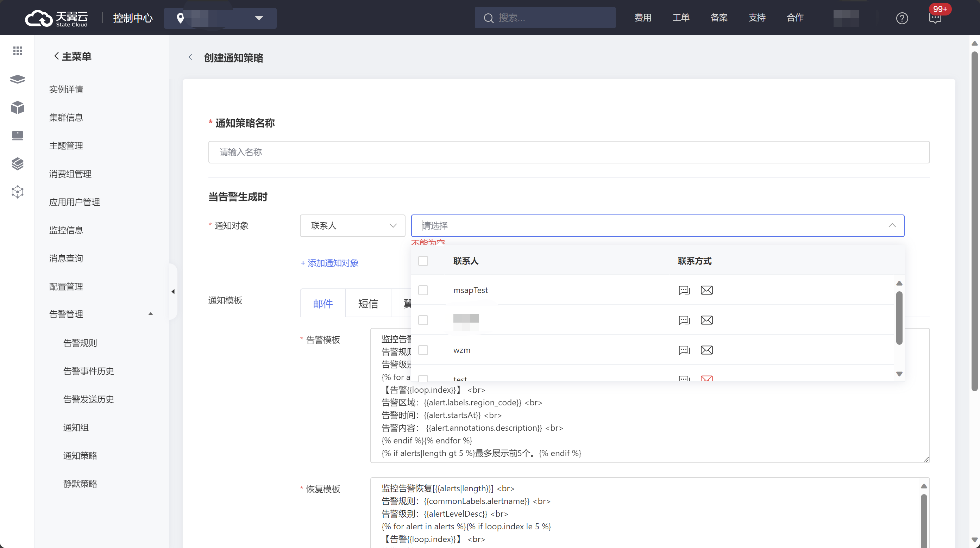
Task: Click the search magnifier icon
Action: click(x=489, y=18)
